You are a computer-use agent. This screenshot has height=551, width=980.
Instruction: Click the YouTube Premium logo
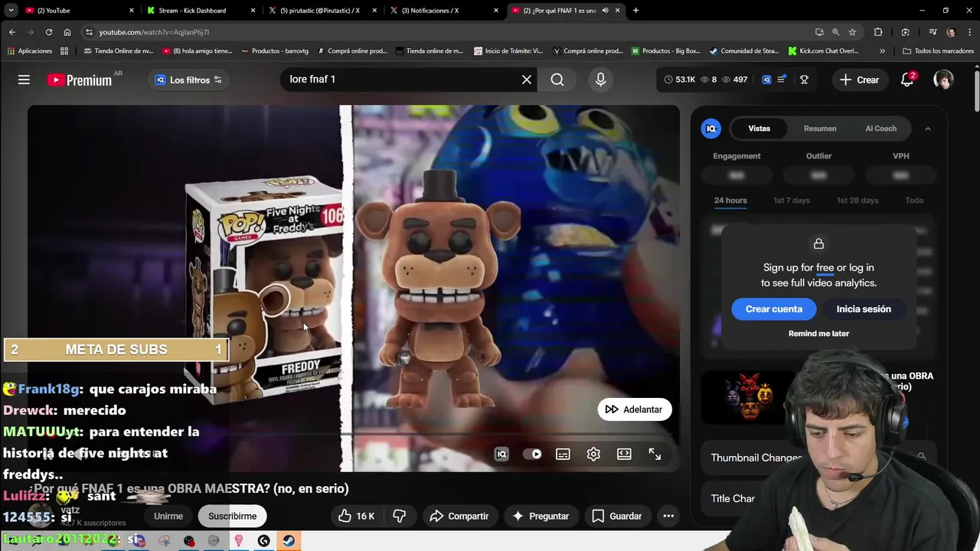click(80, 80)
